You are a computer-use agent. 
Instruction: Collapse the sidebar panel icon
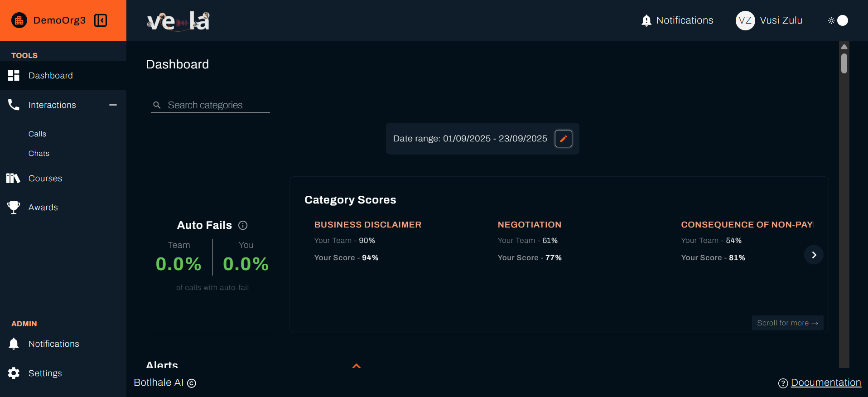click(x=100, y=20)
